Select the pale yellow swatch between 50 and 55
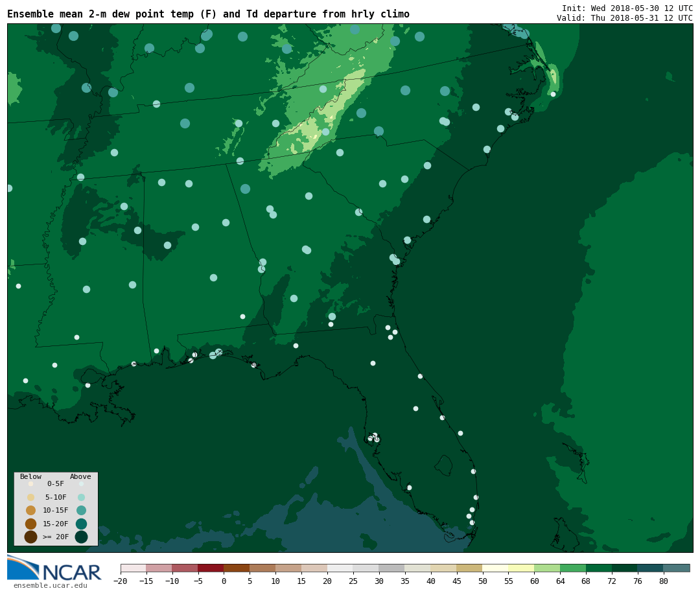Screen dimensions: 700x593 point(496,568)
